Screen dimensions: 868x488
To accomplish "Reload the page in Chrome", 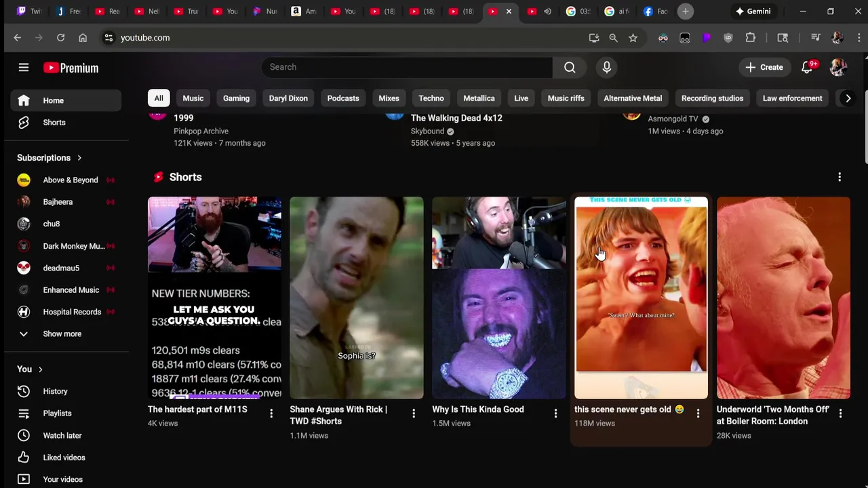I will coord(60,38).
